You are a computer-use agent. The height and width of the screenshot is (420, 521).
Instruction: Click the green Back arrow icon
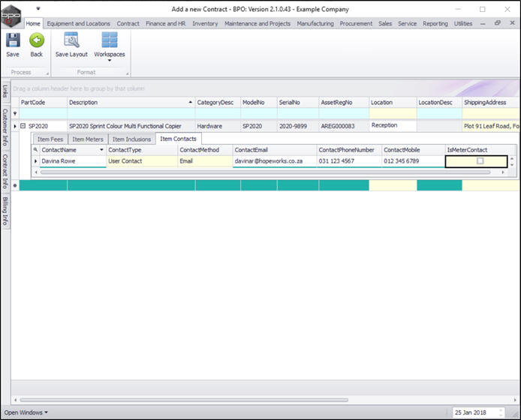(37, 40)
